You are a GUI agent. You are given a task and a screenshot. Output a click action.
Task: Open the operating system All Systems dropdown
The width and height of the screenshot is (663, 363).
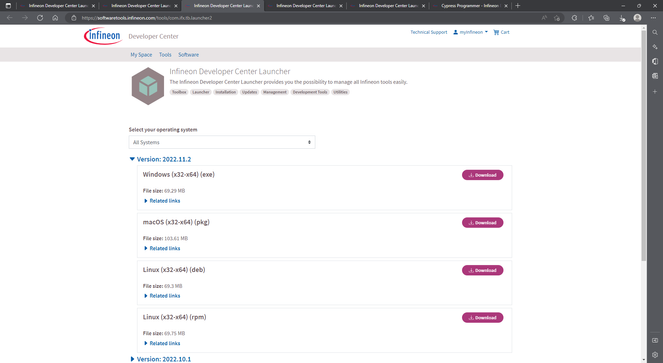pyautogui.click(x=222, y=142)
